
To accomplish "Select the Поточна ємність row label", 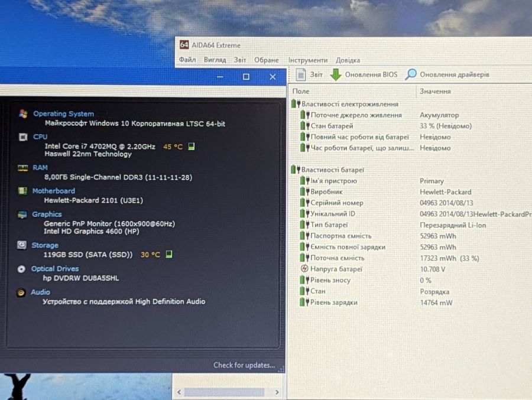I will [x=338, y=258].
